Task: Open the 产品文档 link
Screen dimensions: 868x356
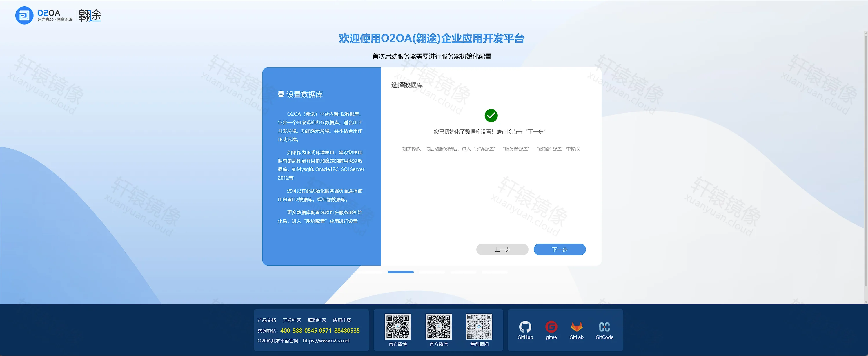Action: tap(266, 320)
